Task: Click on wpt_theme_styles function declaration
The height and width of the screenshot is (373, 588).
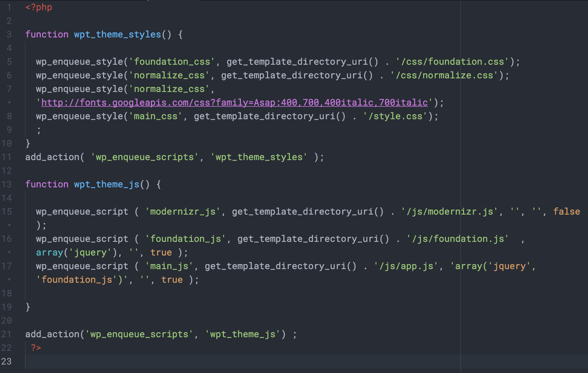Action: [x=105, y=34]
